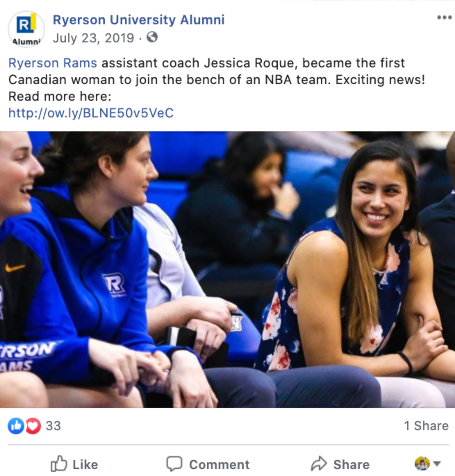Share this post
Screen dimensions: 455x476
pyautogui.click(x=340, y=464)
